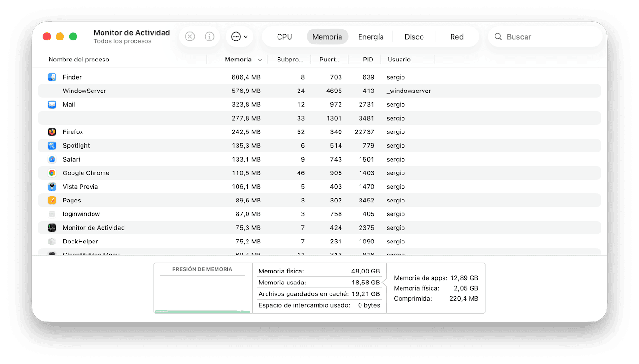Open the Red tab
Image resolution: width=639 pixels, height=364 pixels.
pos(457,37)
